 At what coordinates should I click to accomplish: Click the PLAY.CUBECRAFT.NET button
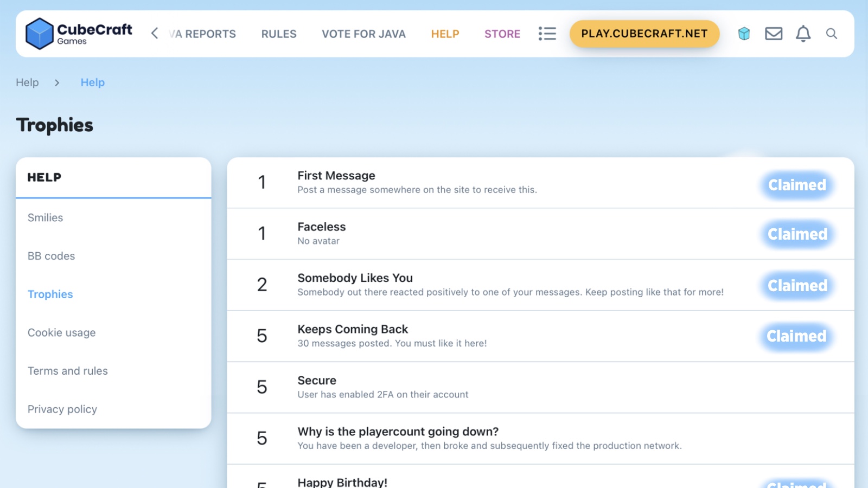coord(644,34)
